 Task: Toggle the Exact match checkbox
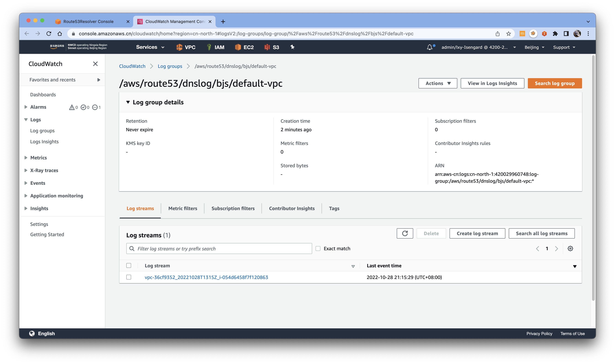318,248
